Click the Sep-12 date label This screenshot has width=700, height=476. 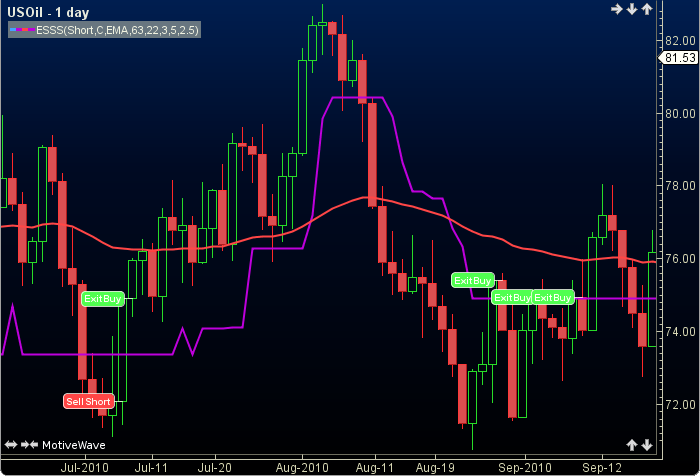(602, 468)
